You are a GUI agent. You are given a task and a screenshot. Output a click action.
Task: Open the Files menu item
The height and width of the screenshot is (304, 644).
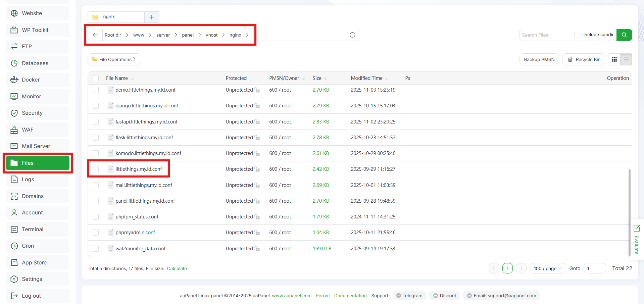click(x=38, y=163)
